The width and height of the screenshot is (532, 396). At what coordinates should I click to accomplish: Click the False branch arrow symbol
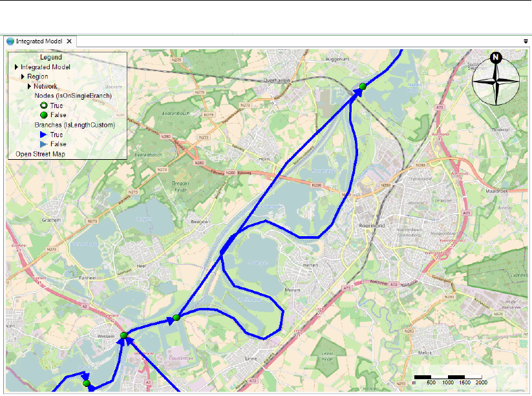point(43,144)
